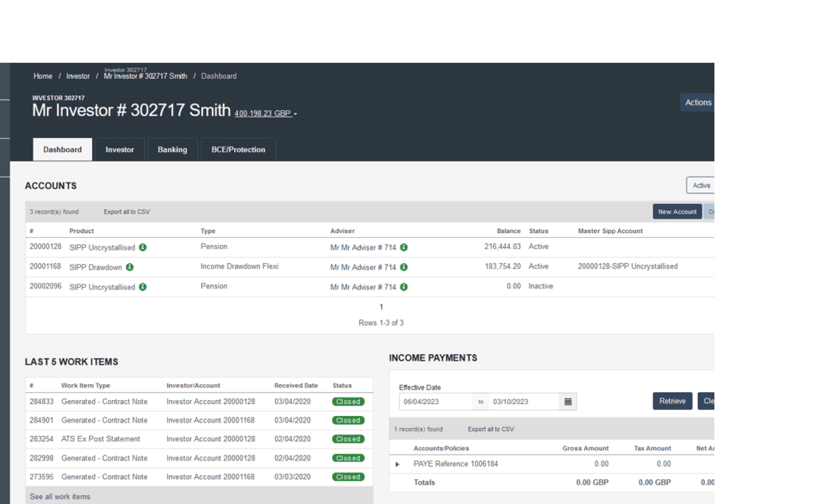This screenshot has width=824, height=504.
Task: Click info icon beside SIPP Uncrystallised 20002096
Action: pos(143,287)
